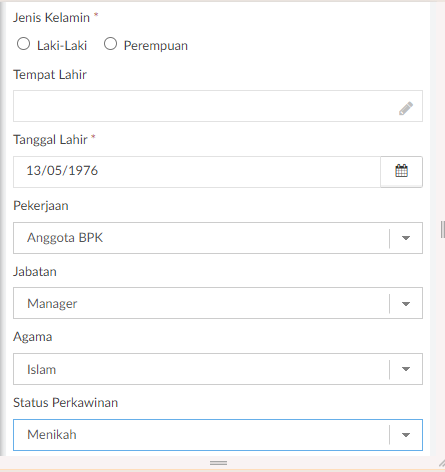Click the Tempat Lahir text field
The width and height of the screenshot is (445, 472).
218,106
